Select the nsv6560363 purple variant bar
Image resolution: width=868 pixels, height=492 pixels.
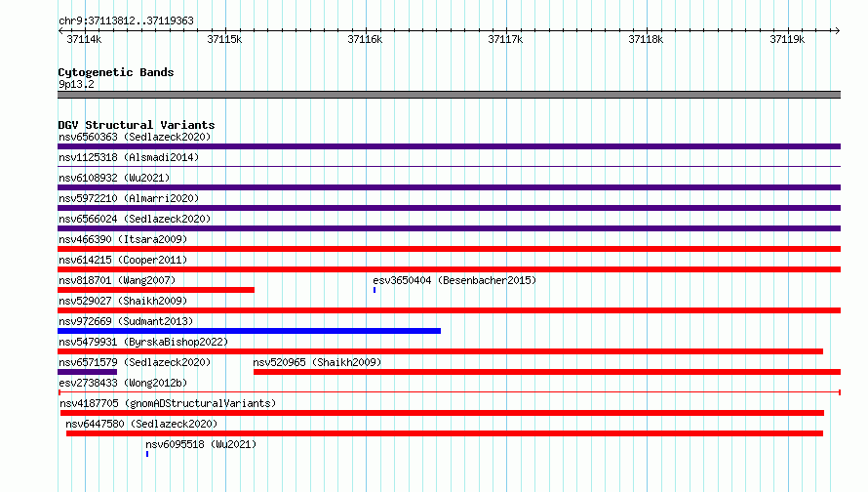449,146
